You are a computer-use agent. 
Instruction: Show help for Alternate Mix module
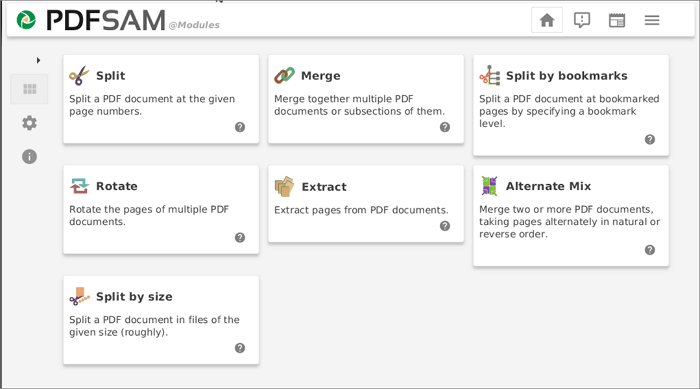(x=650, y=250)
